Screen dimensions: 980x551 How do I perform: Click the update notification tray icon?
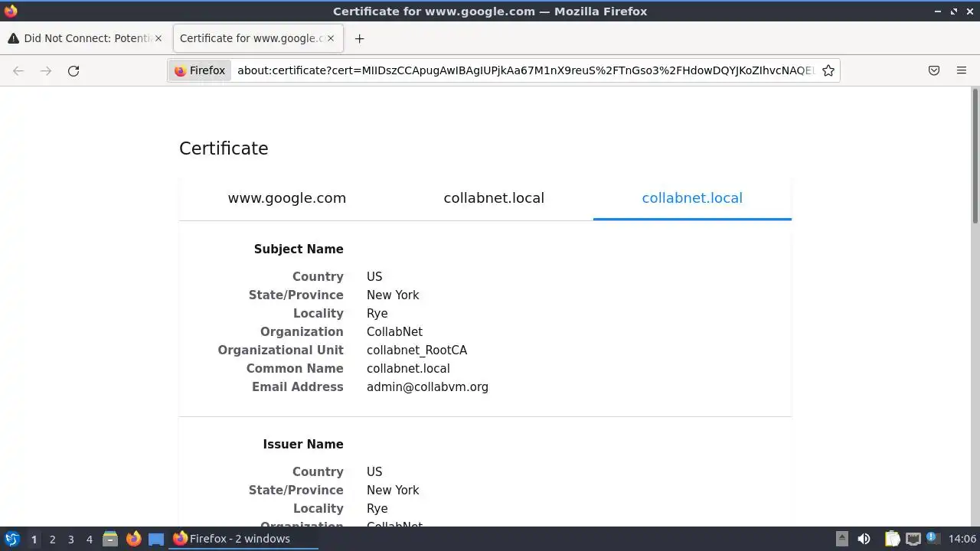tap(933, 539)
